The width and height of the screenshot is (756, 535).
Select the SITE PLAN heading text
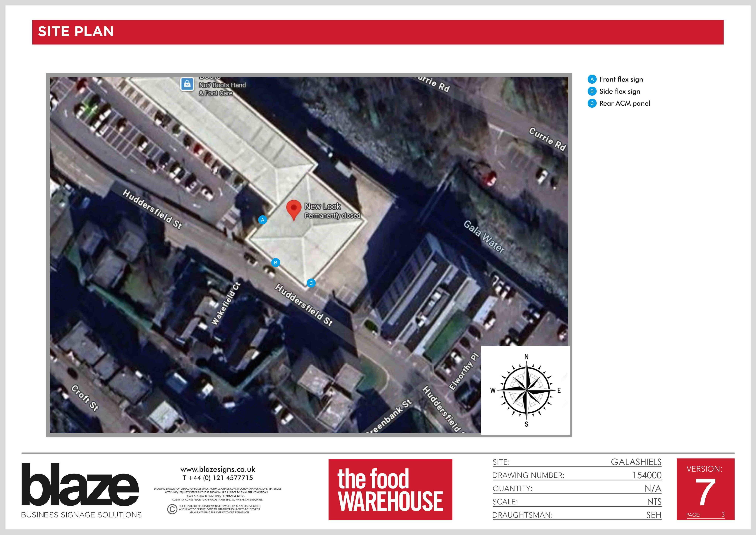[x=76, y=32]
